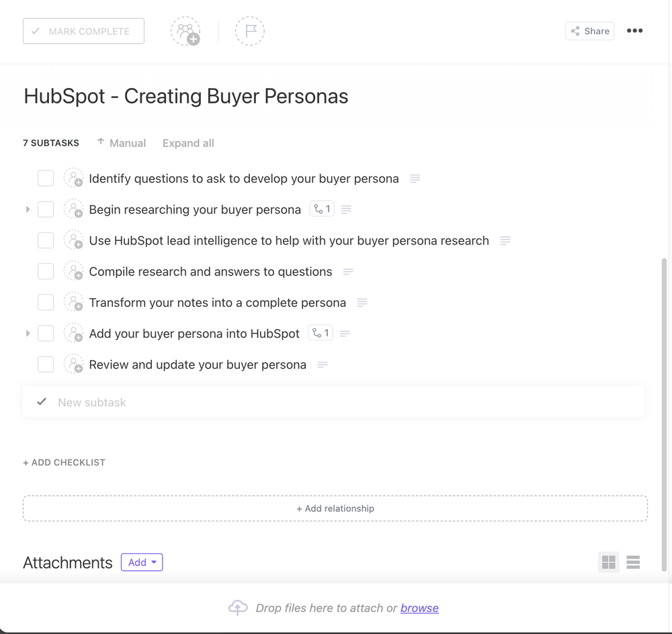Open the assignee picker in the header
This screenshot has height=634, width=672.
185,31
